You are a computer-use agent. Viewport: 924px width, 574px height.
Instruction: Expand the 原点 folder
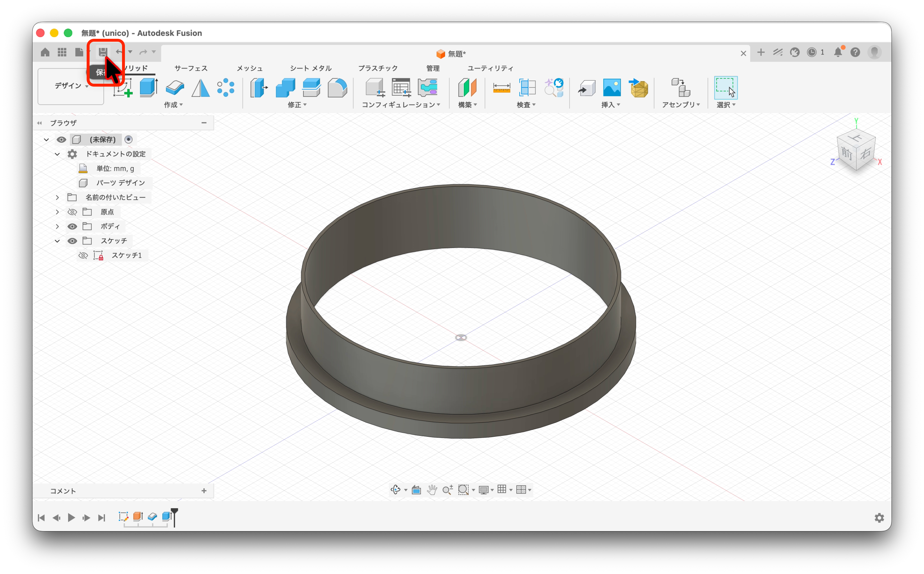57,212
